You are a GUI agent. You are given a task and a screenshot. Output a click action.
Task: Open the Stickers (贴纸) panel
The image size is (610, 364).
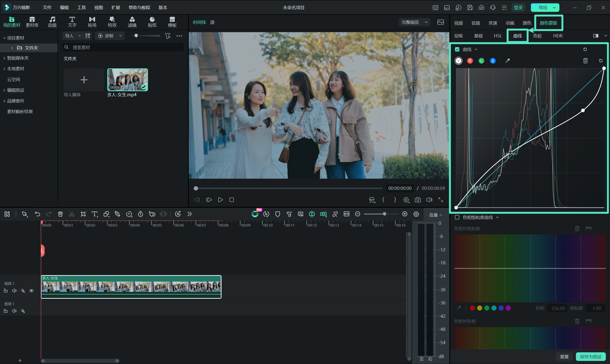[152, 22]
